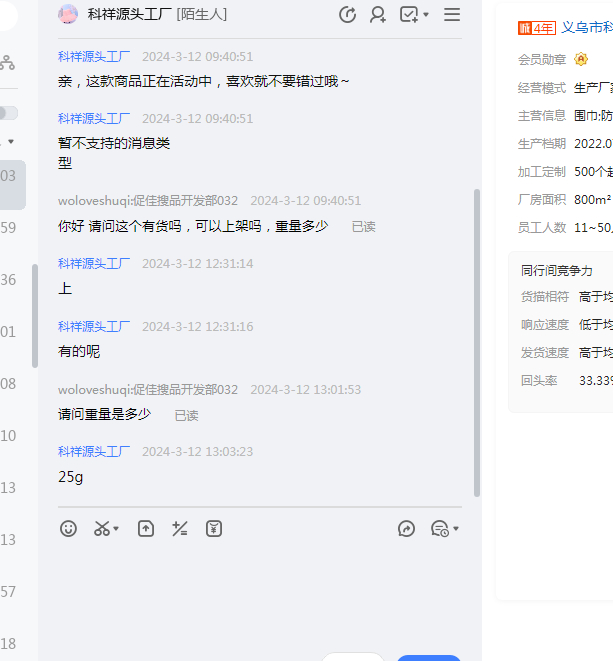613x661 pixels.
Task: Click the gold 会员勋章 medal icon
Action: [x=581, y=59]
